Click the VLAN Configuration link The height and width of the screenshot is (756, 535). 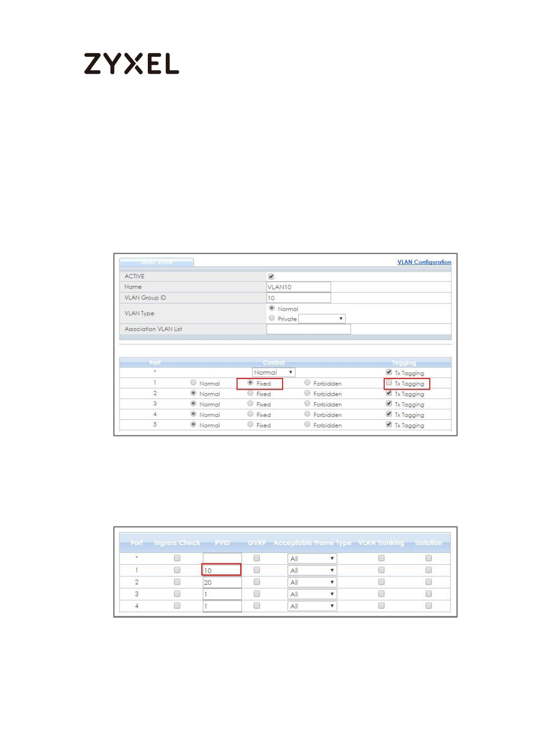pos(424,262)
